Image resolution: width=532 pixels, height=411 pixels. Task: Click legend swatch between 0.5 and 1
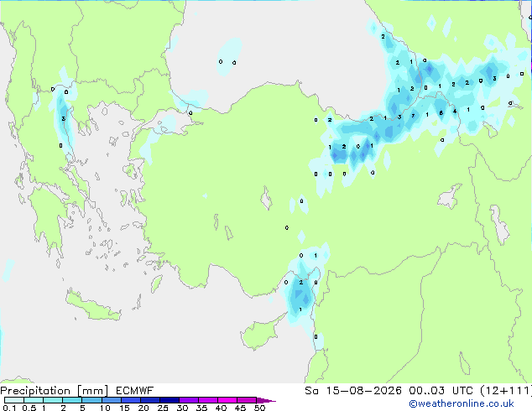point(34,400)
